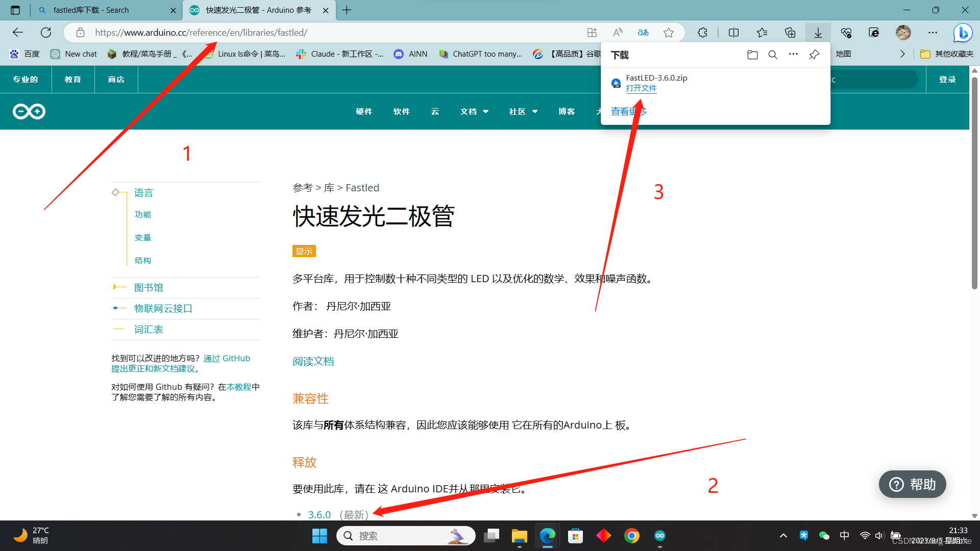Viewport: 980px width, 551px height.
Task: Open downloads folder icon in popup
Action: coord(752,55)
